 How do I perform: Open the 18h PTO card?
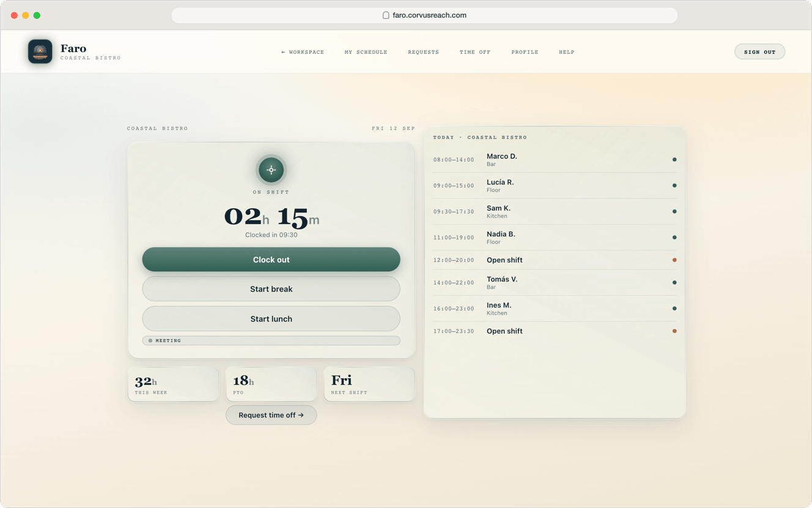pyautogui.click(x=271, y=384)
